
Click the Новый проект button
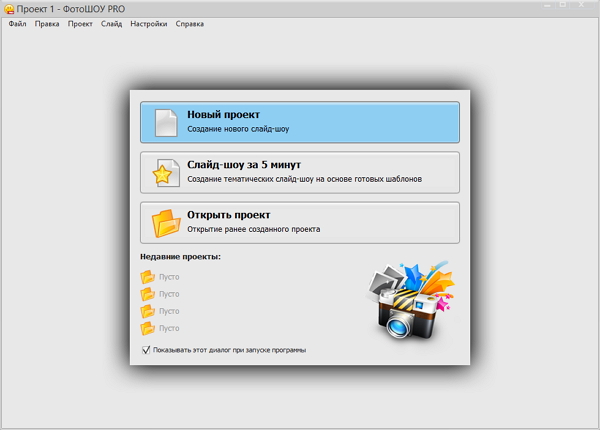[300, 122]
